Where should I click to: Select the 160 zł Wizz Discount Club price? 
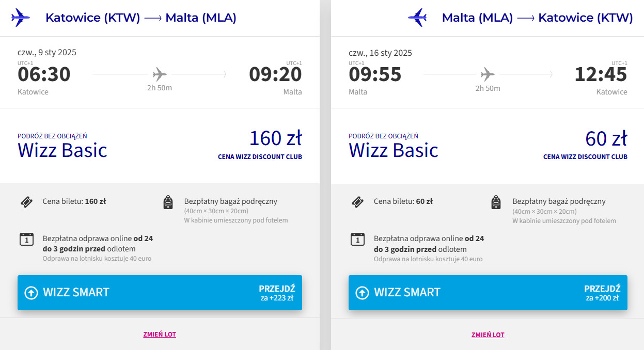(275, 139)
